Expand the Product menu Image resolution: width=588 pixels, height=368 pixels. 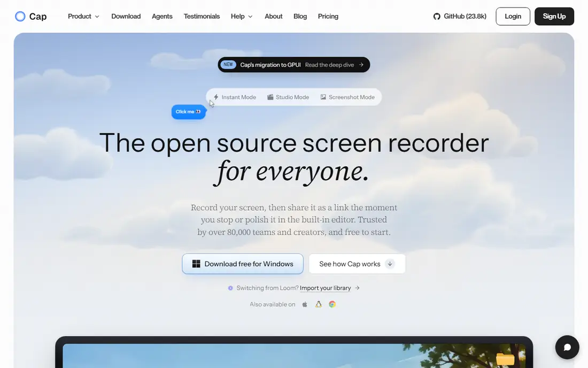coord(83,17)
